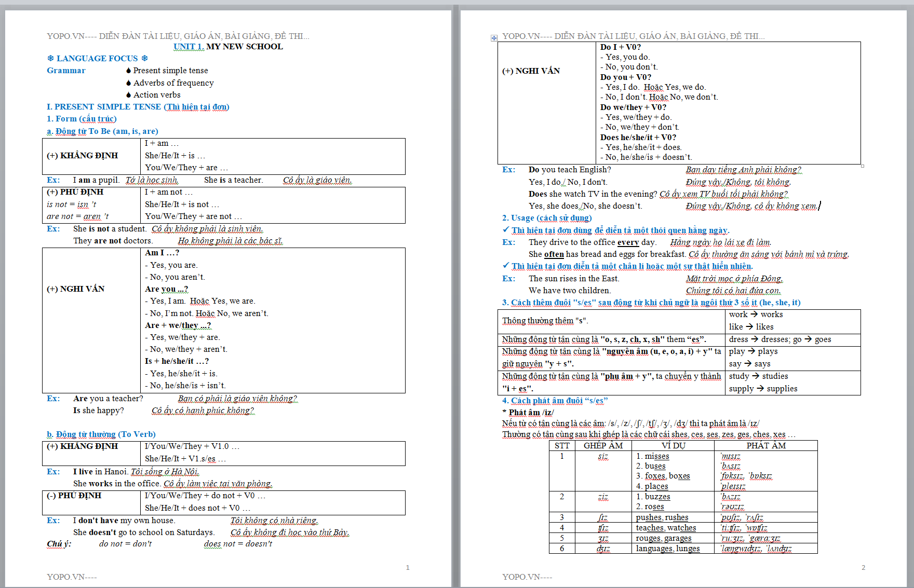Click heading "3. Cách thêm đuôi s/es"
The height and width of the screenshot is (588, 914).
tap(651, 303)
